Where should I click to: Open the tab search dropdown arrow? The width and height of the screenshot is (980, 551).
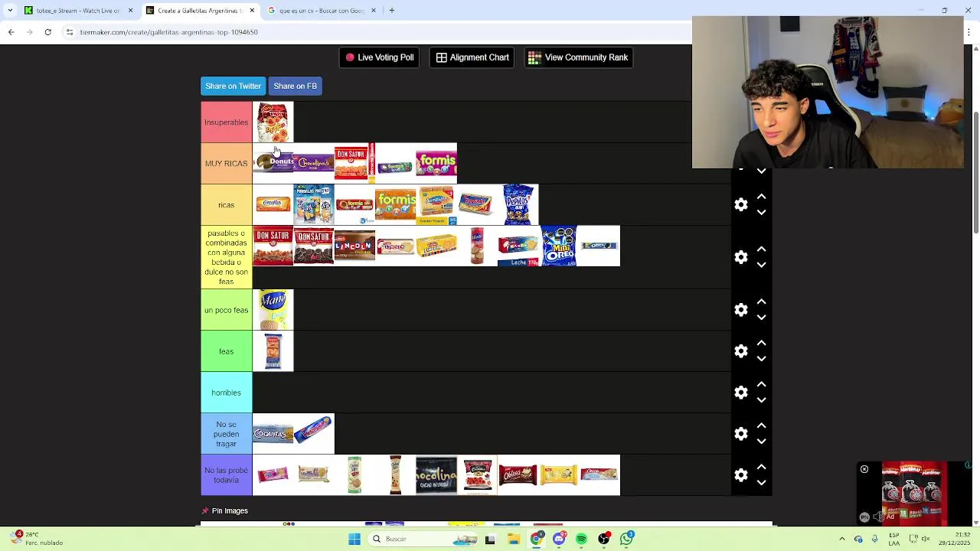(x=9, y=11)
